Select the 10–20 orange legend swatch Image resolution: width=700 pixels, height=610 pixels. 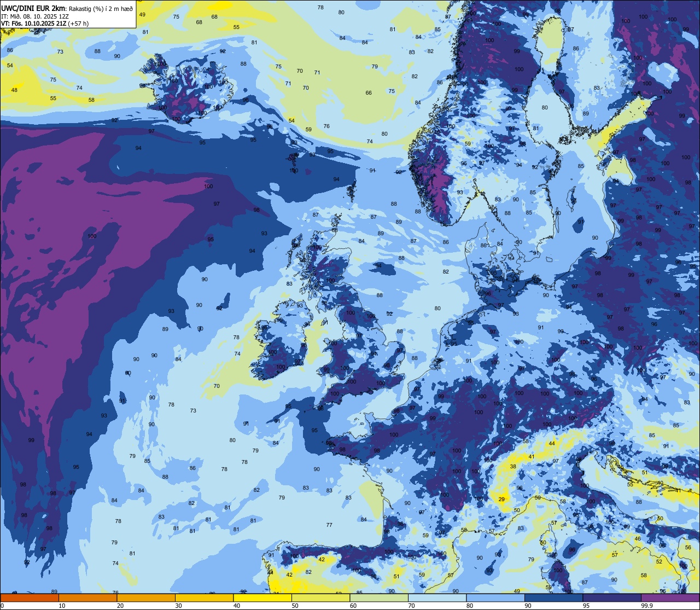[x=87, y=597]
